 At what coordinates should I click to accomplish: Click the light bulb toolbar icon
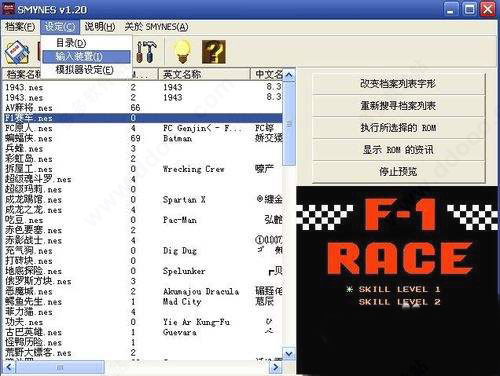(182, 52)
